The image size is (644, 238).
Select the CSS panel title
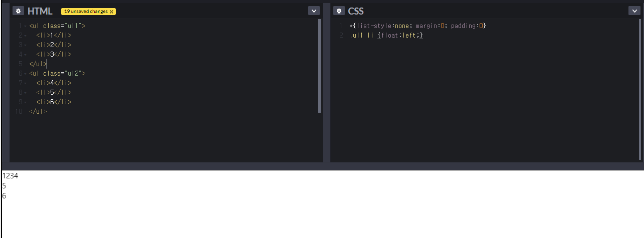point(356,11)
